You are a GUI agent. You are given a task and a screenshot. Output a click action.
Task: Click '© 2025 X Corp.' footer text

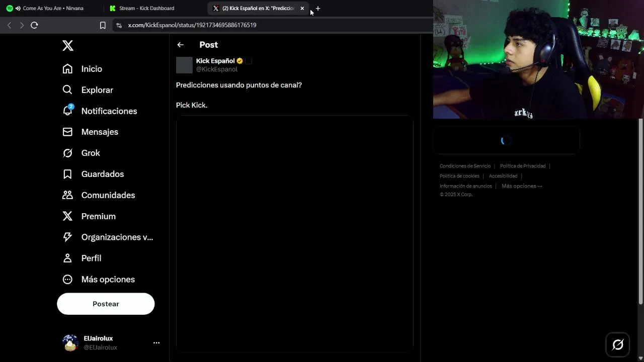456,195
